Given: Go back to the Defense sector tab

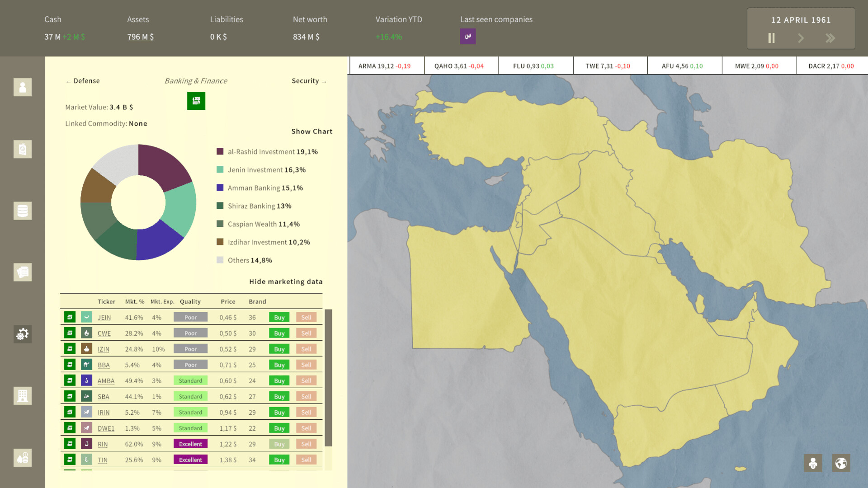Looking at the screenshot, I should [x=82, y=81].
